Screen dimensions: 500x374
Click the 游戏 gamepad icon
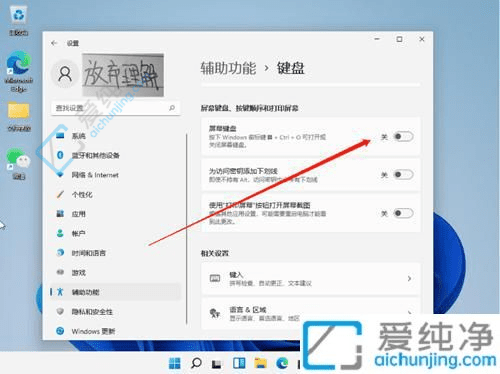click(60, 272)
